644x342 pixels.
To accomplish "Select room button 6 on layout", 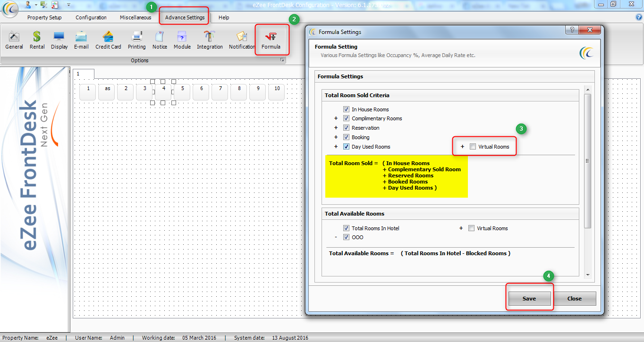I will pyautogui.click(x=201, y=92).
